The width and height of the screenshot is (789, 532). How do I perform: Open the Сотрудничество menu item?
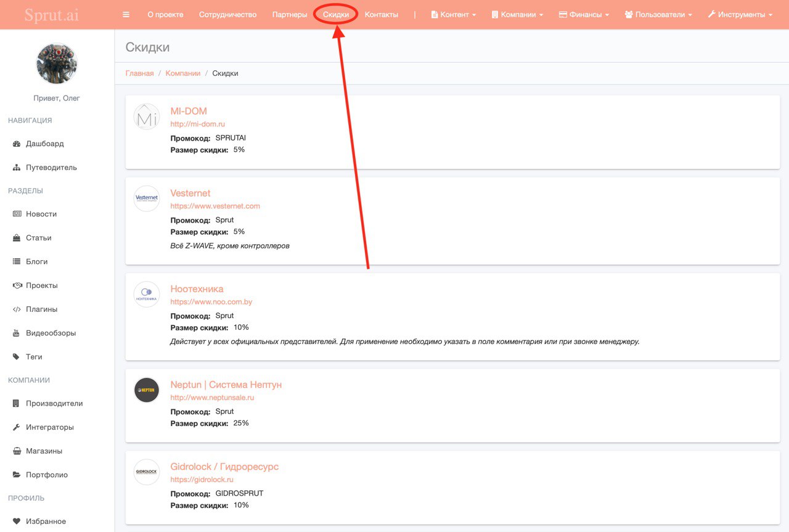point(227,14)
